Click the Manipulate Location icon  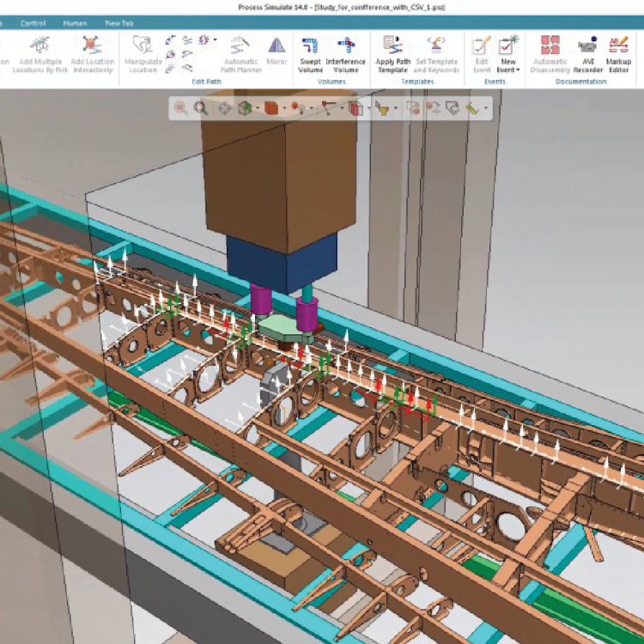pyautogui.click(x=143, y=53)
